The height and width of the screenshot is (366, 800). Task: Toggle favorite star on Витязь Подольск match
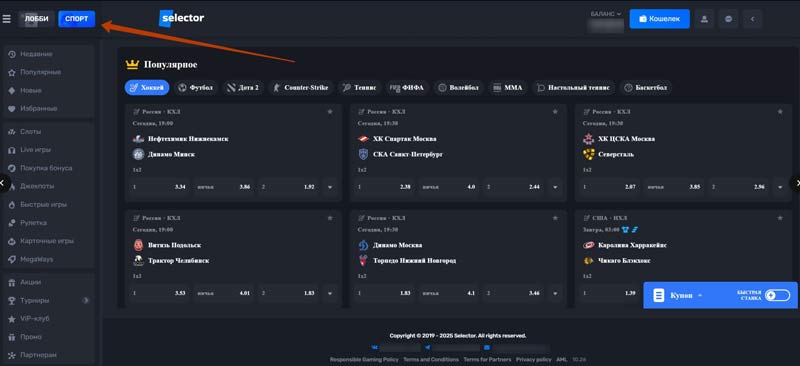tap(330, 218)
